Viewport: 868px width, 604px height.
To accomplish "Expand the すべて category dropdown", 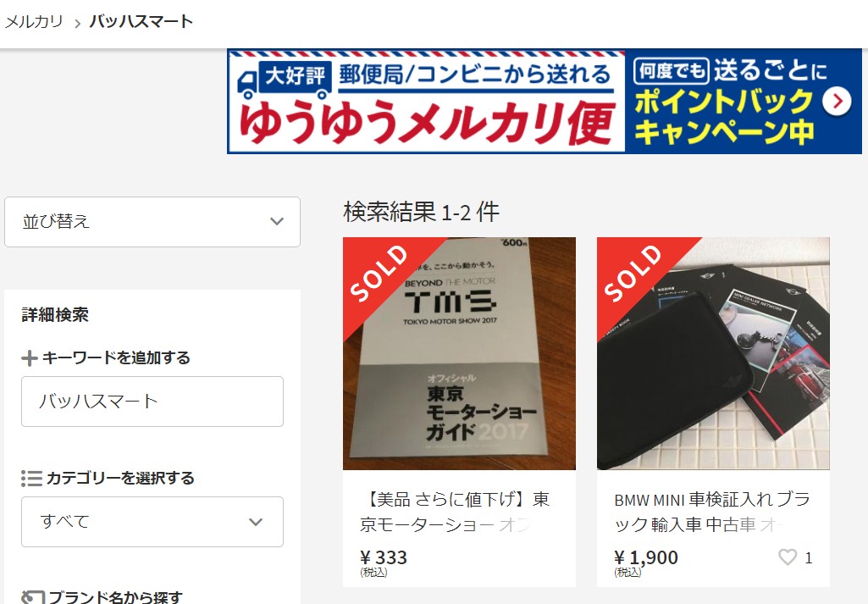I will point(152,522).
